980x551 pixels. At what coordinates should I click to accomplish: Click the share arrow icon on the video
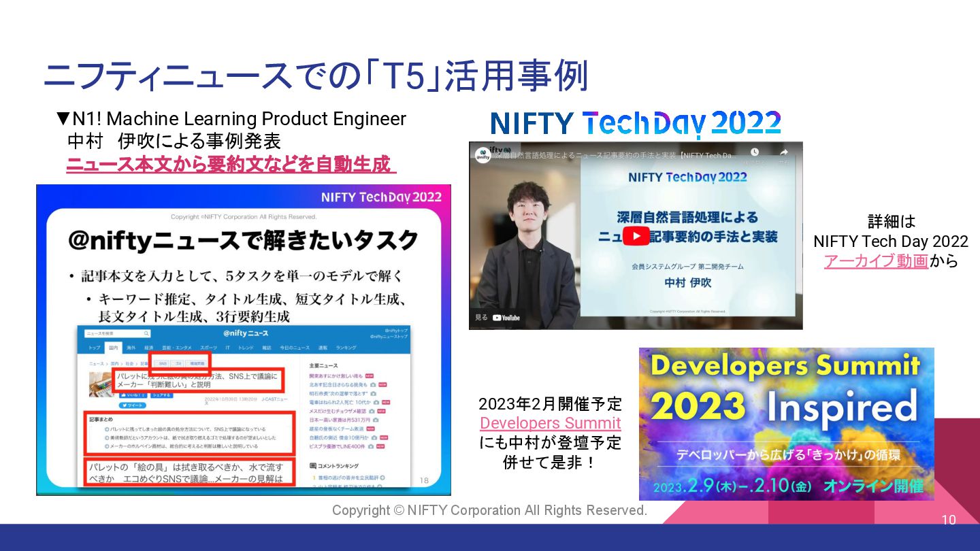tap(783, 152)
